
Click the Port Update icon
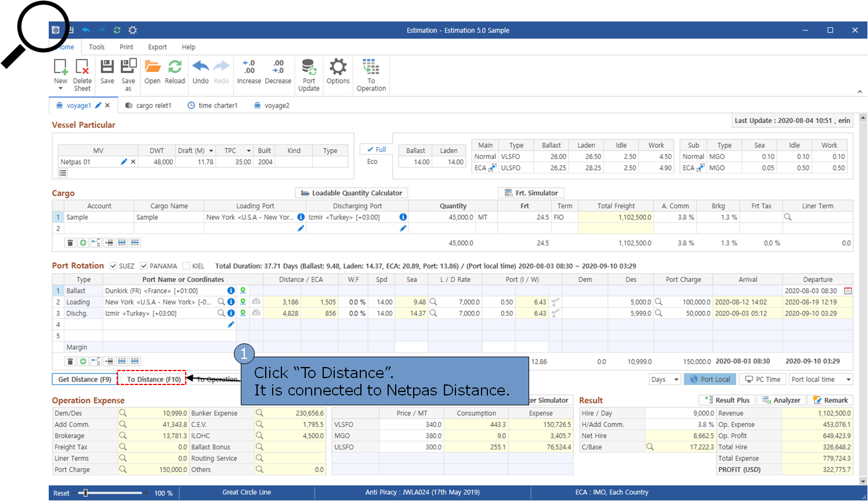pos(309,67)
